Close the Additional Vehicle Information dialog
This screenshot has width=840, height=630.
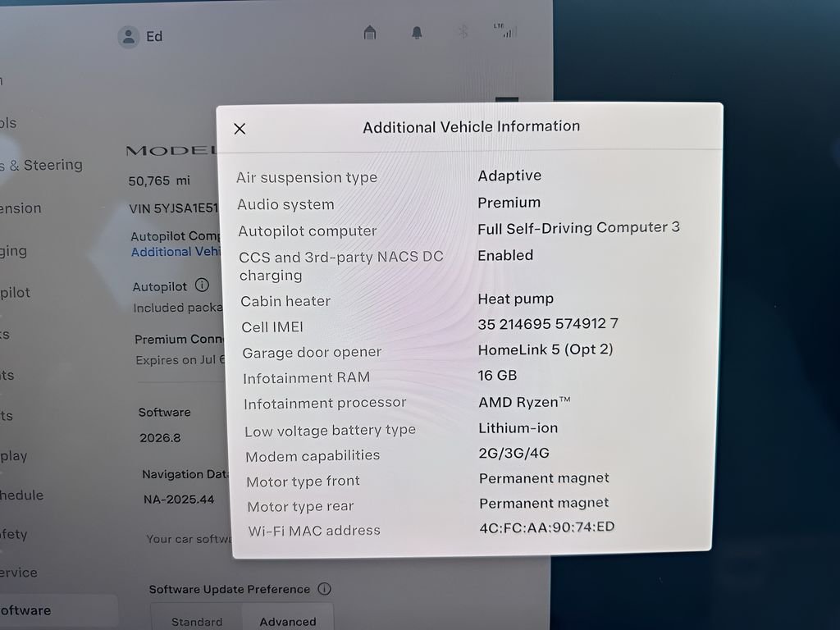pyautogui.click(x=240, y=129)
